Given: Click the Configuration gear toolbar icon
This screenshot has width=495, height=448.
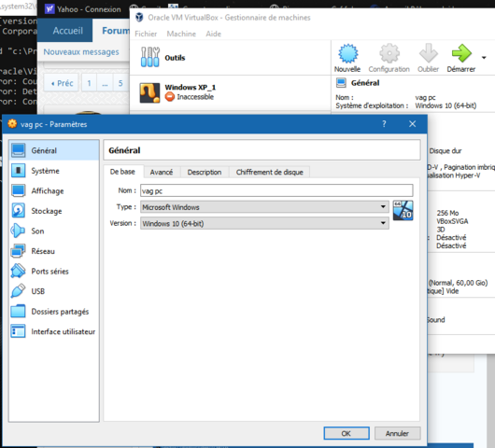Looking at the screenshot, I should pos(389,53).
